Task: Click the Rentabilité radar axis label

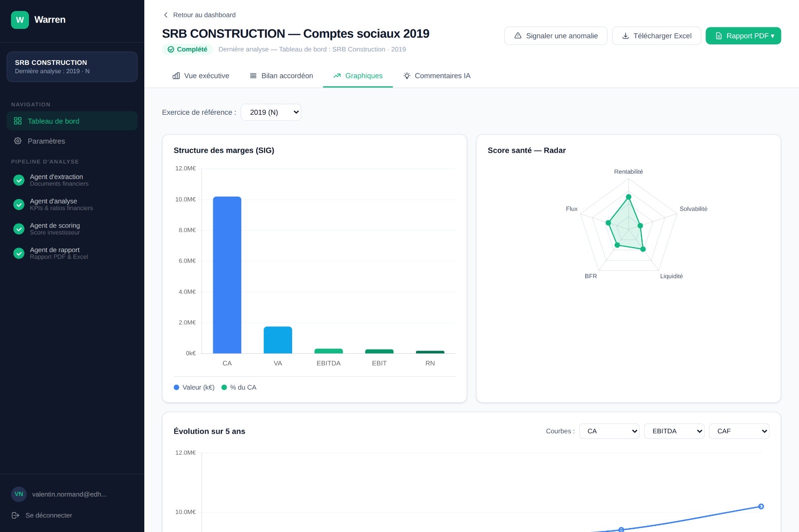Action: 629,172
